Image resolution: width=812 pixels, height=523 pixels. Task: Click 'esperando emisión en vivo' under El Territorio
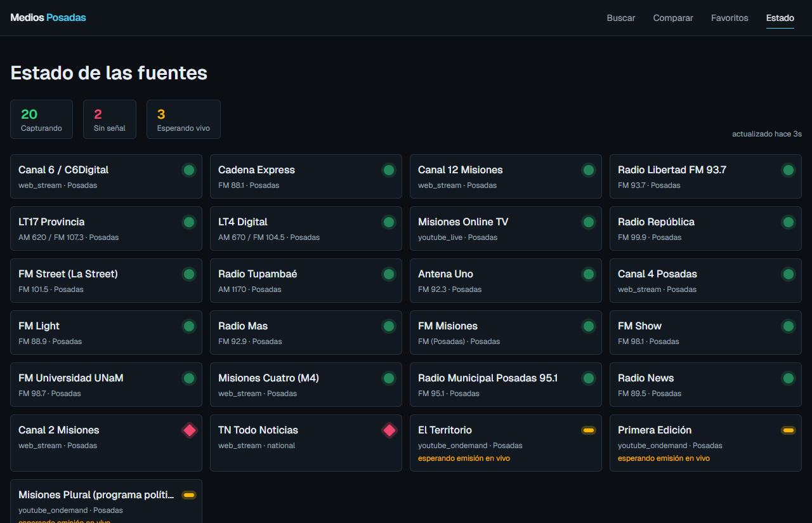click(x=464, y=458)
